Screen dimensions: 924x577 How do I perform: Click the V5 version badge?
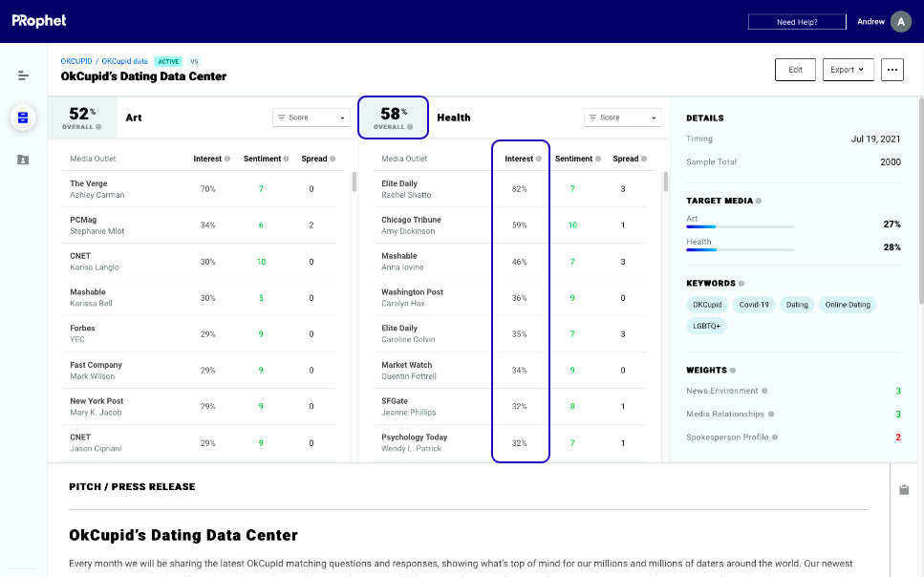point(195,61)
